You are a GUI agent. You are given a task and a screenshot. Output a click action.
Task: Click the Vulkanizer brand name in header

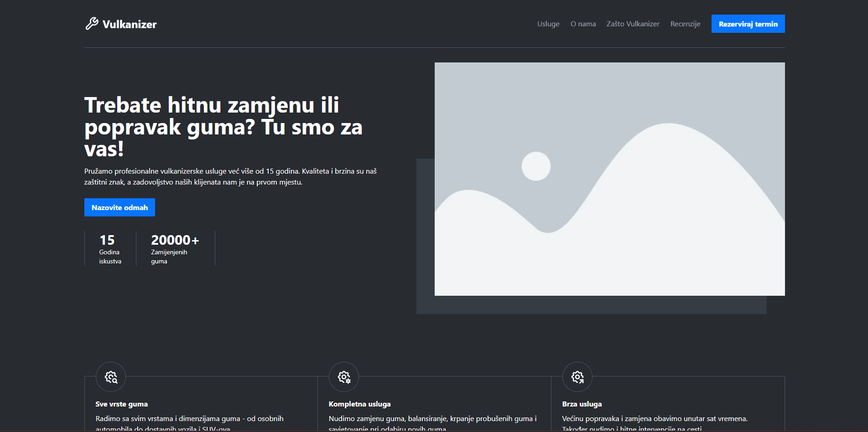point(130,24)
